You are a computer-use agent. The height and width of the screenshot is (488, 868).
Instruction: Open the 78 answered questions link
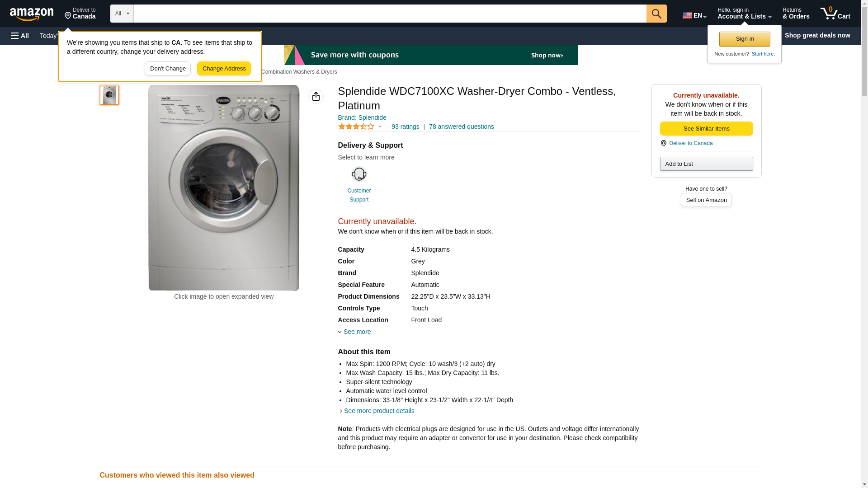pos(461,127)
